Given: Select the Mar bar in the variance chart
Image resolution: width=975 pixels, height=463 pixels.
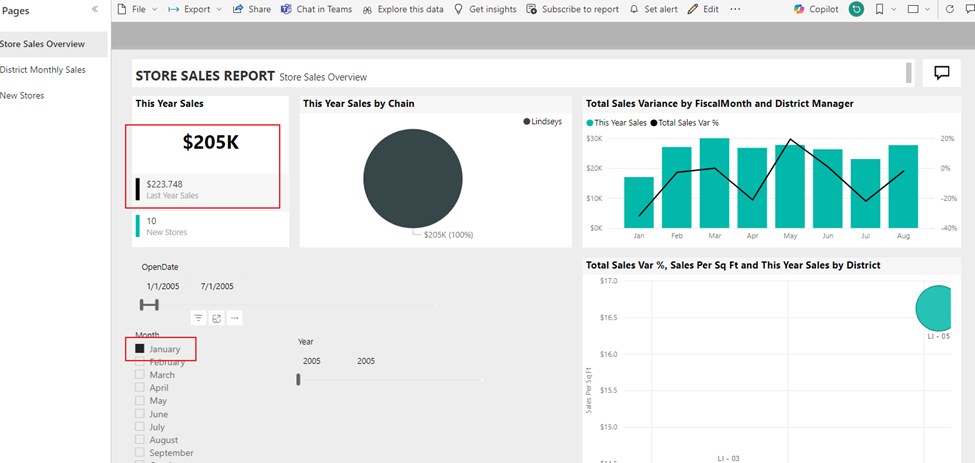Looking at the screenshot, I should (x=714, y=183).
